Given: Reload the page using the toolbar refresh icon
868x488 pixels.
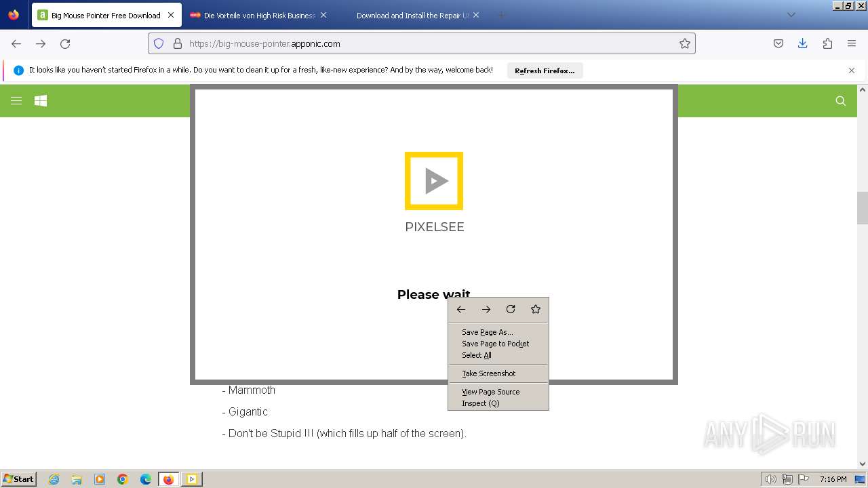Looking at the screenshot, I should click(x=65, y=43).
